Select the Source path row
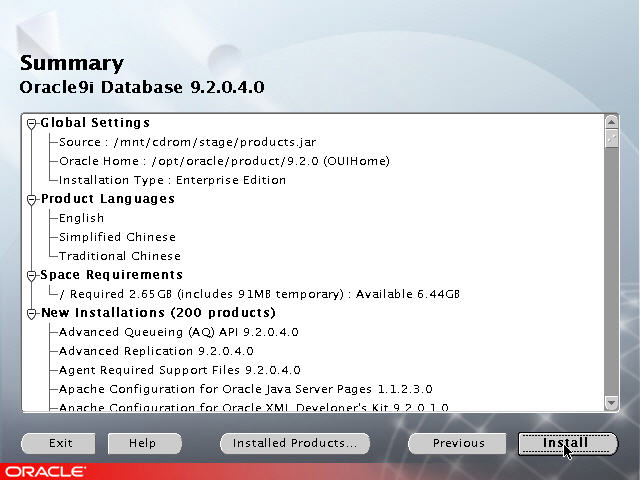The image size is (640, 480). tap(187, 142)
